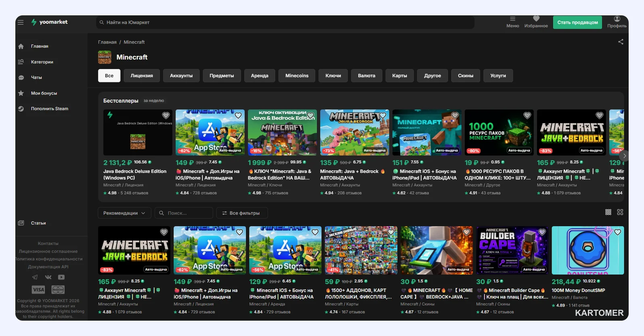Open 1000 РЕСУРС ПАКОВ product thumbnail
This screenshot has width=644, height=336.
click(x=499, y=132)
